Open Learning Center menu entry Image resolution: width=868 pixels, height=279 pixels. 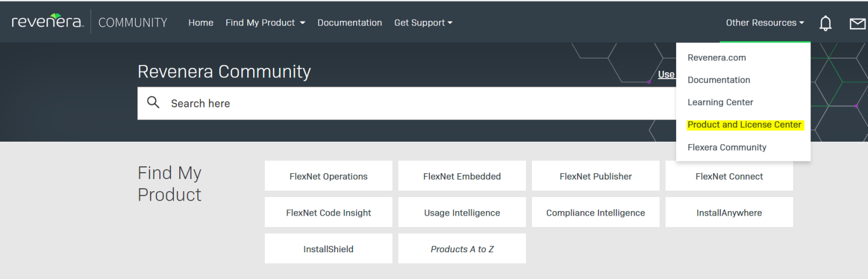(720, 102)
